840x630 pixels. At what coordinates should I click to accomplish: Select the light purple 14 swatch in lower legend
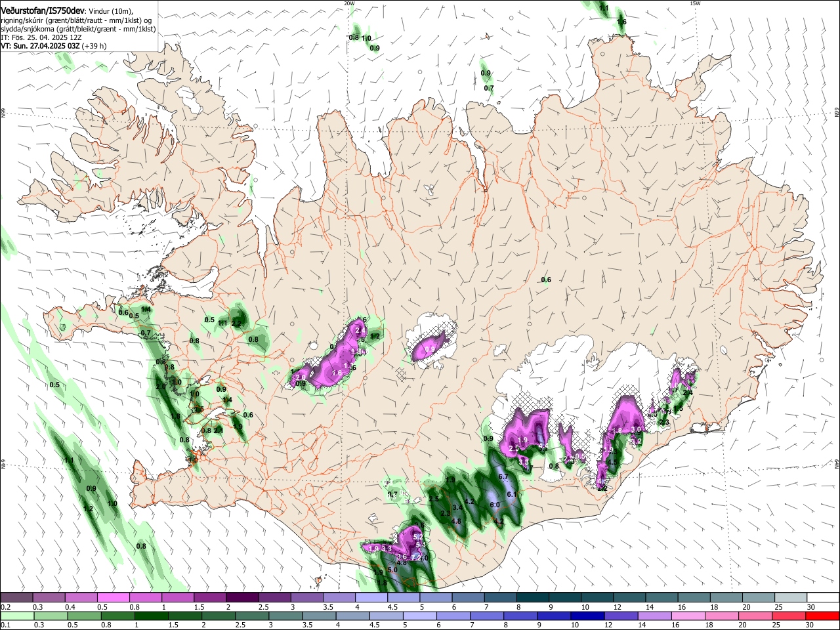click(654, 616)
